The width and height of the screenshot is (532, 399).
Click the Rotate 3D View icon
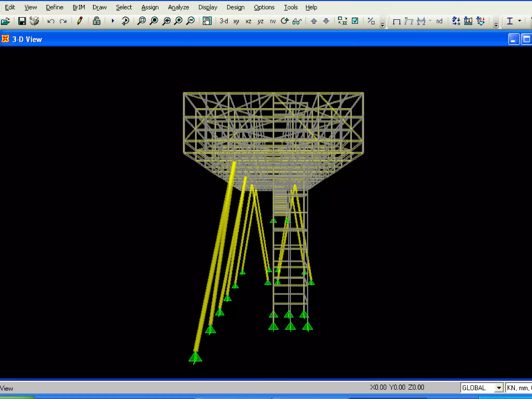[285, 21]
